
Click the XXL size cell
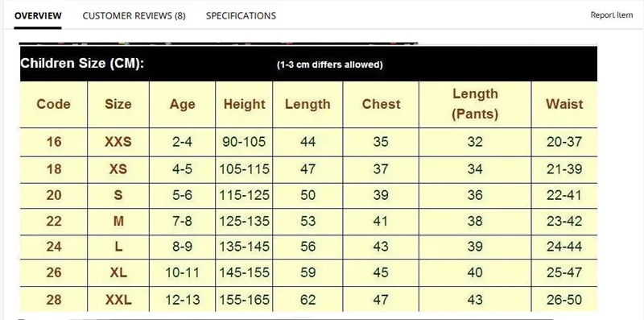118,300
